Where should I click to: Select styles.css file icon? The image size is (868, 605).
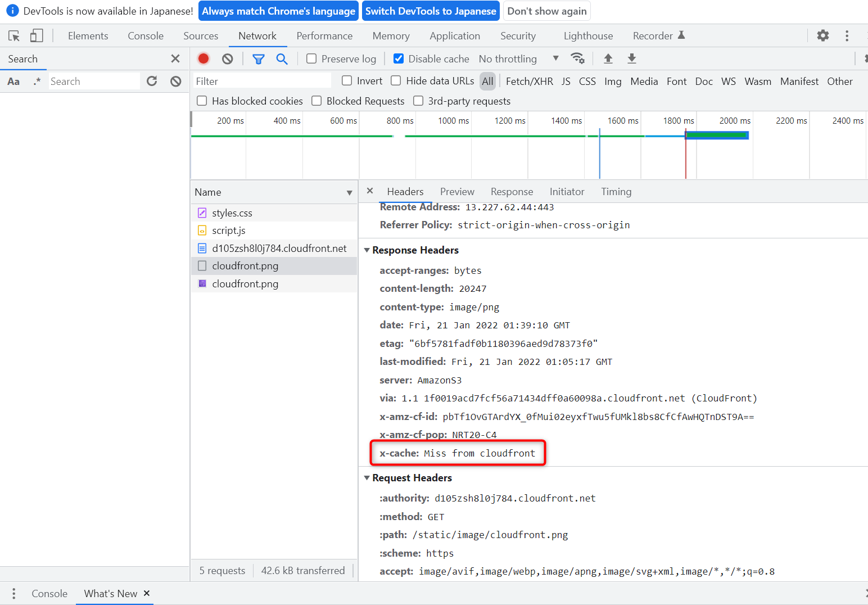point(202,213)
